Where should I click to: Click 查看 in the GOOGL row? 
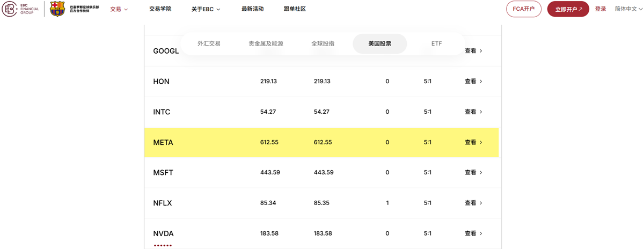click(x=474, y=51)
